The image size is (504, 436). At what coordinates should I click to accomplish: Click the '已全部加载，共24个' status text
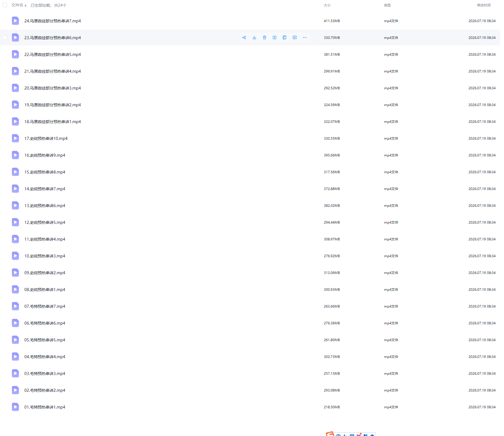coord(48,5)
